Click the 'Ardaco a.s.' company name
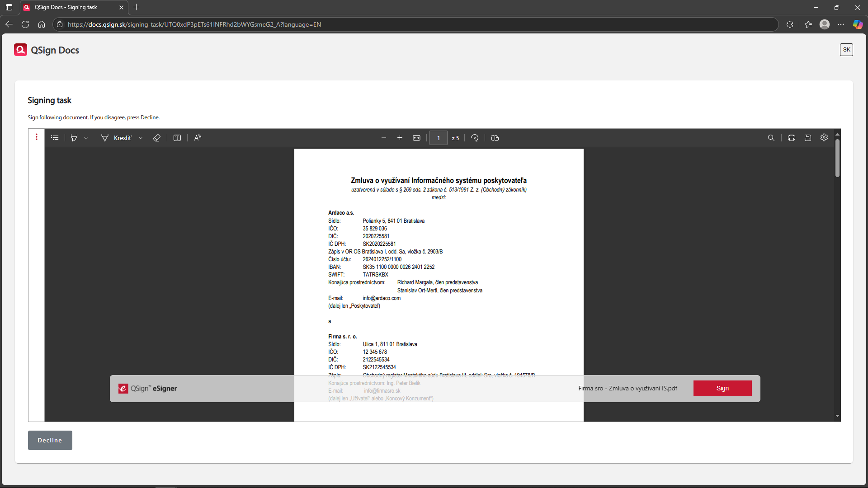Viewport: 868px width, 488px height. (341, 213)
